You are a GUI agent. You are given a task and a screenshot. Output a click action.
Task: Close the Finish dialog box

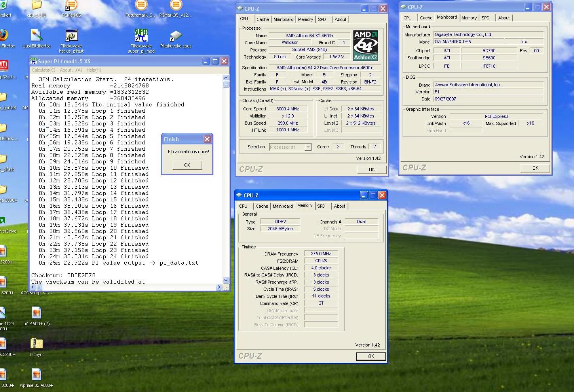pos(207,139)
